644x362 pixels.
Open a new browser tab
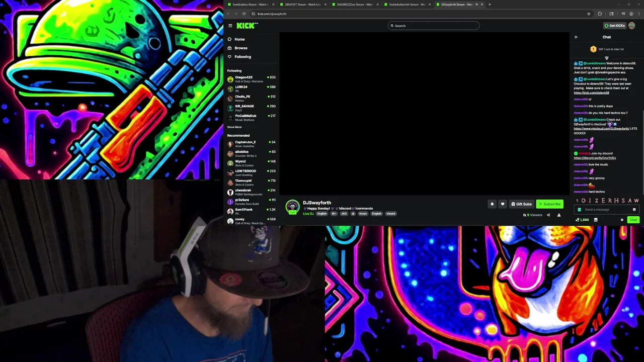[490, 5]
